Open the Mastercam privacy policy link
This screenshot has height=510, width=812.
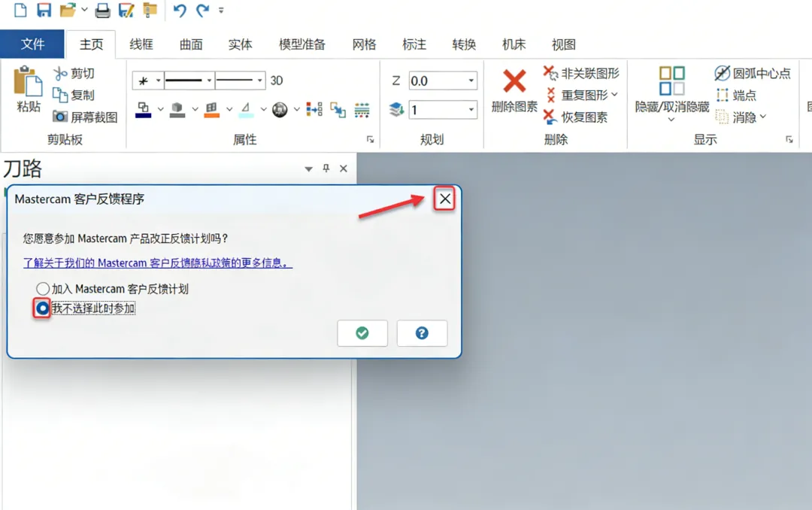click(x=157, y=263)
